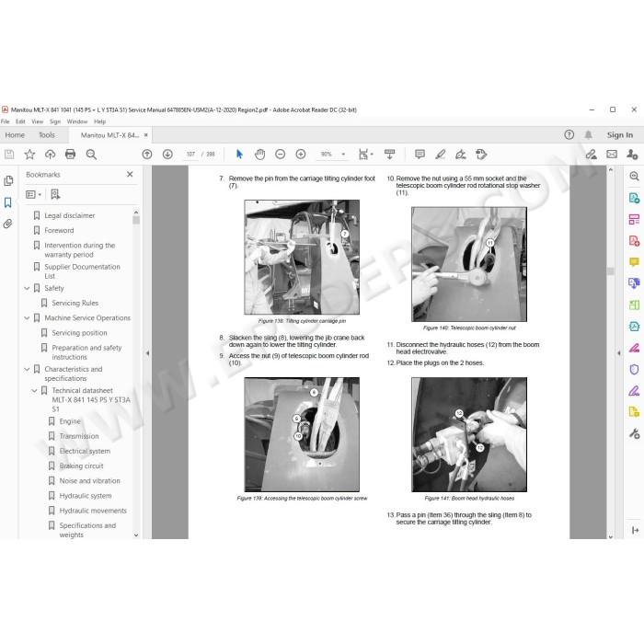Open the Window menu

click(x=77, y=121)
